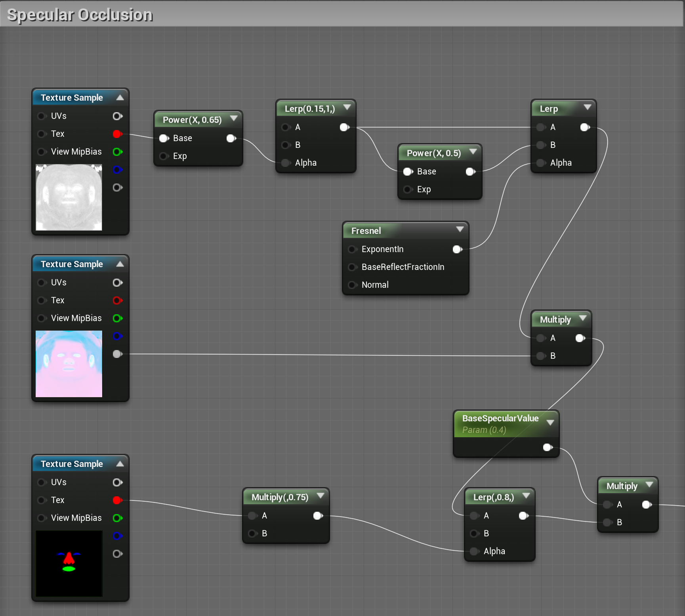
Task: Click the Base input pin on Power(X, 0.65)
Action: [164, 138]
